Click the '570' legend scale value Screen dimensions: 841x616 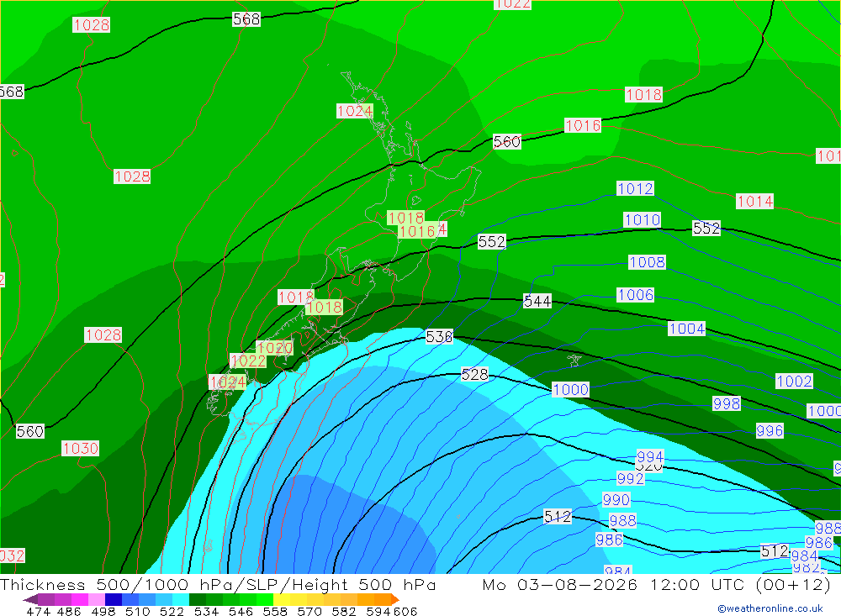pyautogui.click(x=309, y=611)
